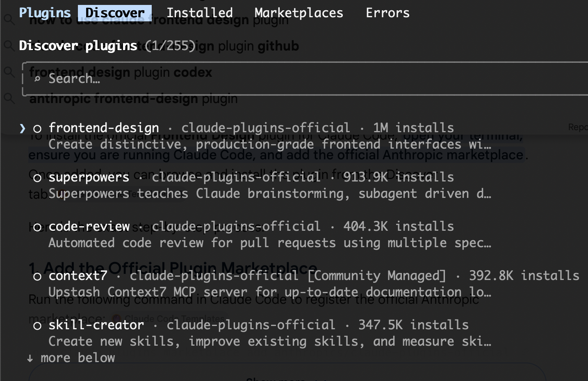Click the '404.3K installs' count text
Image resolution: width=588 pixels, height=381 pixels.
pos(399,226)
